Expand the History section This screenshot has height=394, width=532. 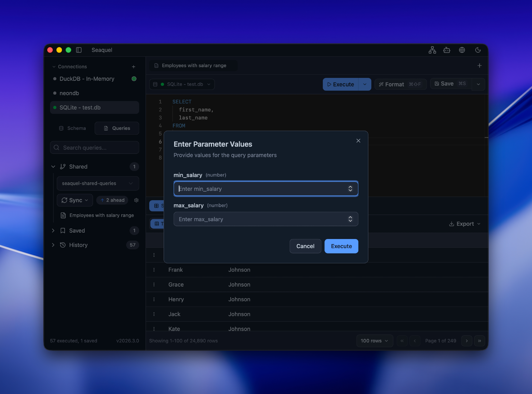(x=53, y=245)
